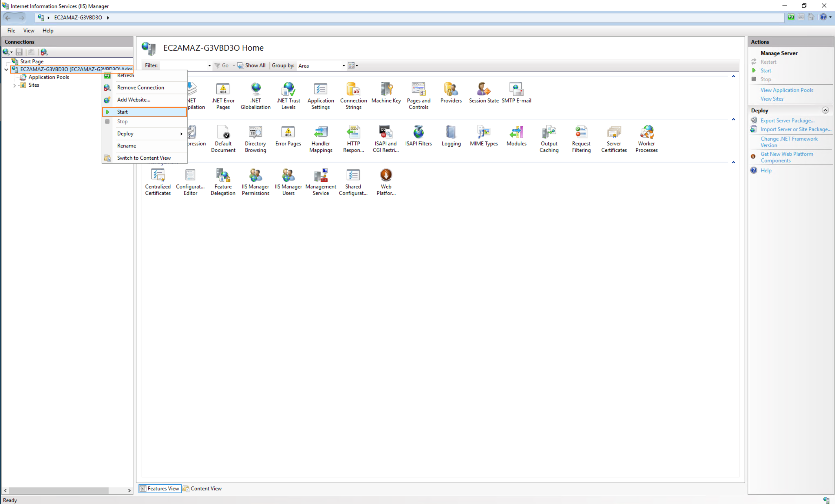Open the Modules feature
This screenshot has width=835, height=504.
point(516,136)
